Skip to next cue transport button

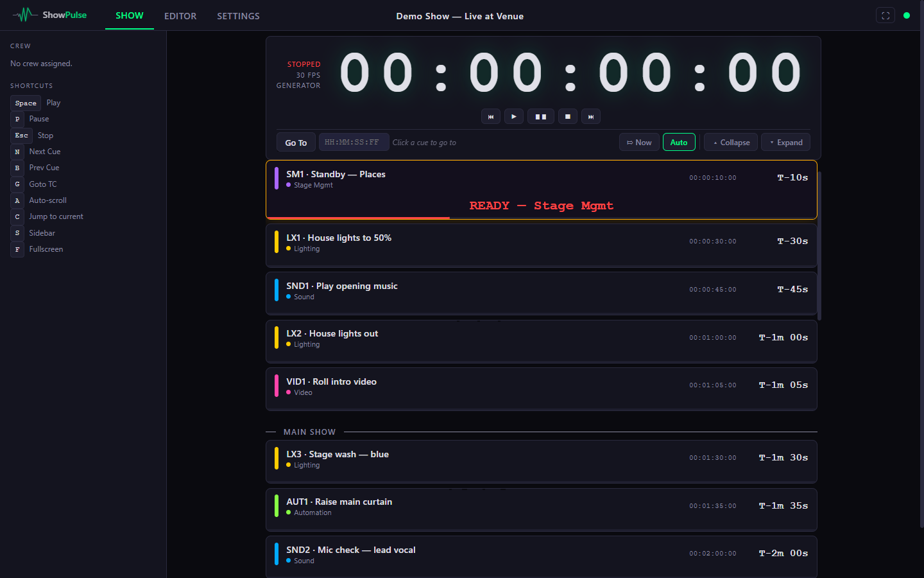(x=591, y=116)
